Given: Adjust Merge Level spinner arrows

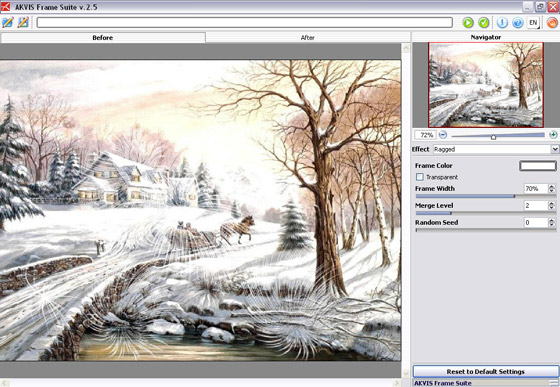Looking at the screenshot, I should tap(552, 205).
